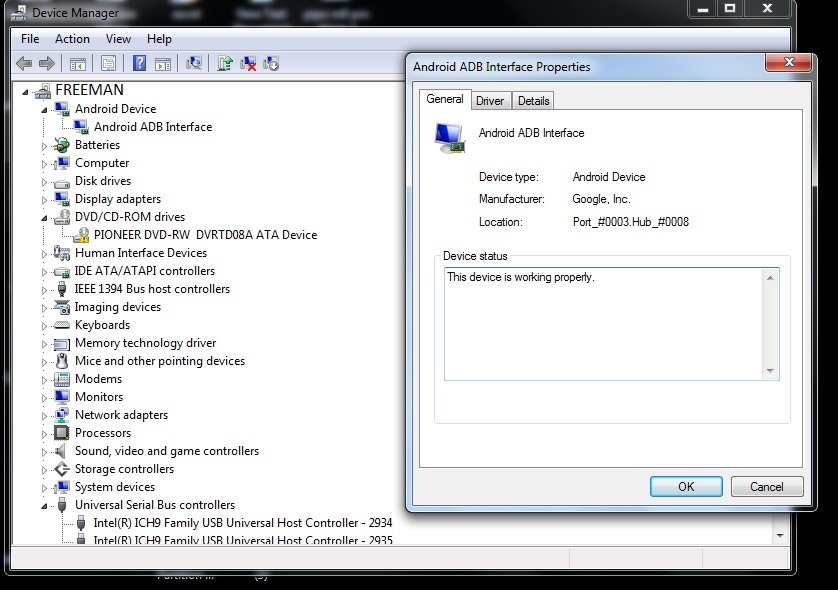Click OK in the properties dialog

(686, 486)
